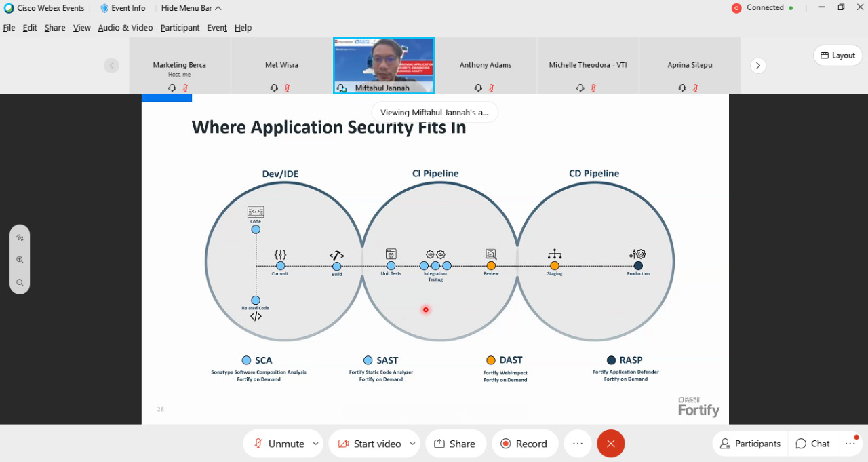
Task: Open the Participant menu
Action: pyautogui.click(x=180, y=28)
